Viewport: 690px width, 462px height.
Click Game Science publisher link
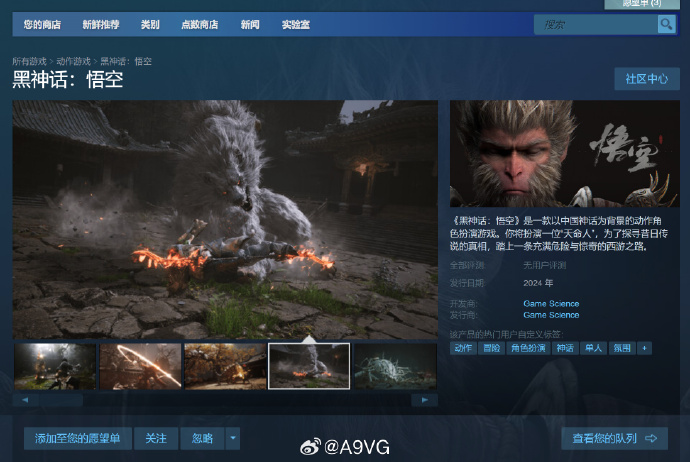(x=551, y=315)
